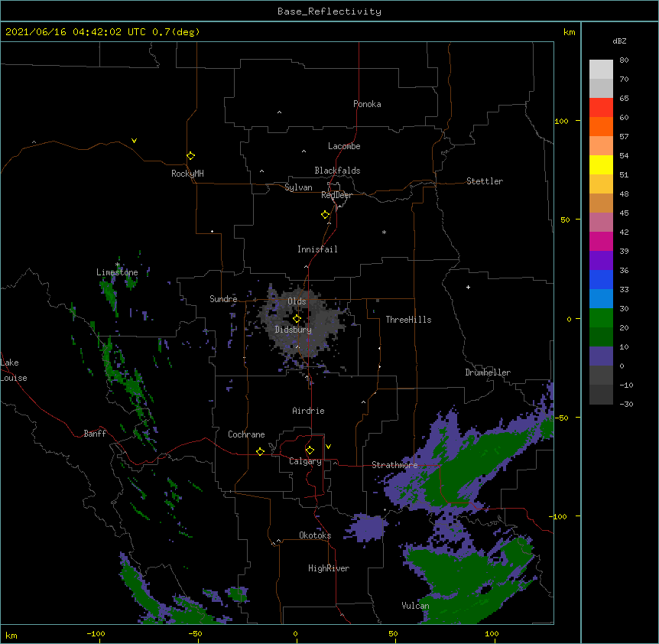Click the Stettler label
659x644 pixels.
coord(485,181)
